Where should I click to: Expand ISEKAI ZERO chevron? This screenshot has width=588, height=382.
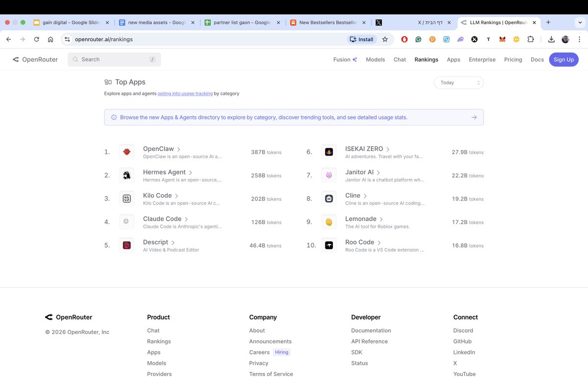(388, 149)
